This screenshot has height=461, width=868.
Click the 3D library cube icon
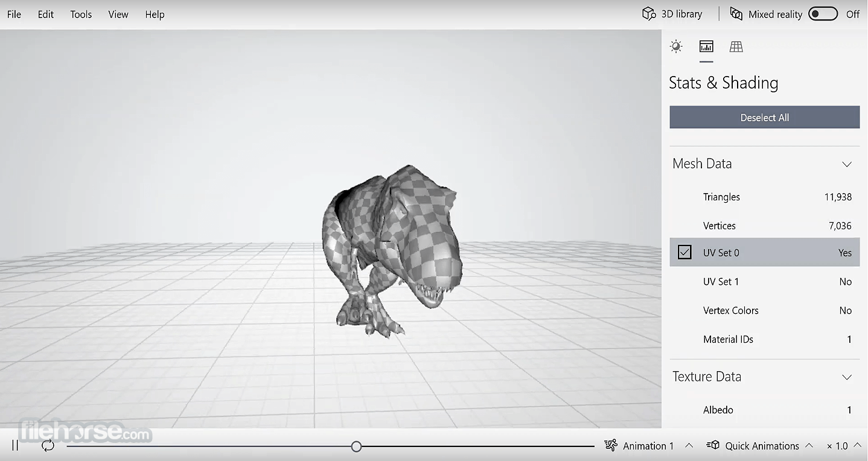coord(649,14)
